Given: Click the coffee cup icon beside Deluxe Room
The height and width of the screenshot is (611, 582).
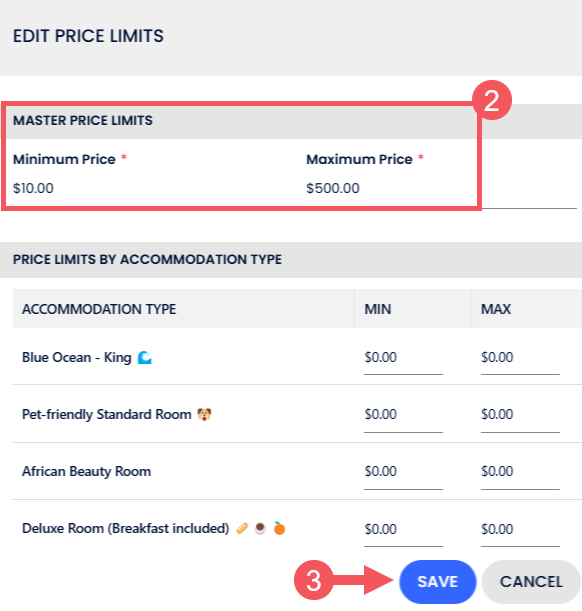Looking at the screenshot, I should 260,529.
